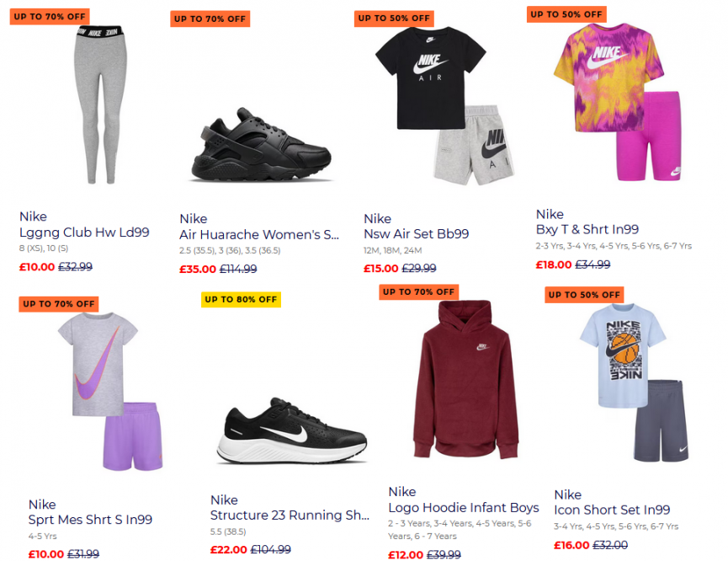Select the Logo Hoodie Infant Boys link

coord(464,508)
